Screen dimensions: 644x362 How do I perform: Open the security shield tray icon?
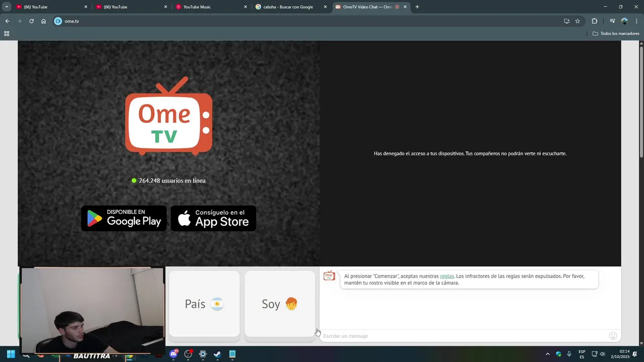558,354
